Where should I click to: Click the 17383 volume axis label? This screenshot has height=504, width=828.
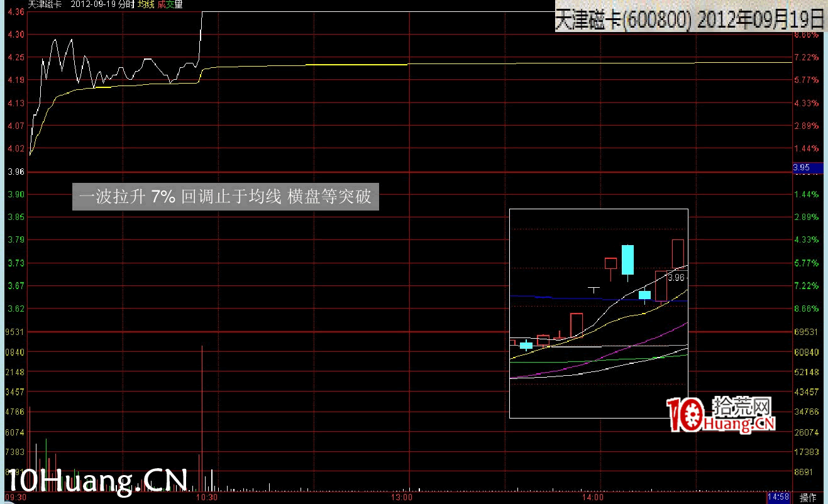pos(806,452)
